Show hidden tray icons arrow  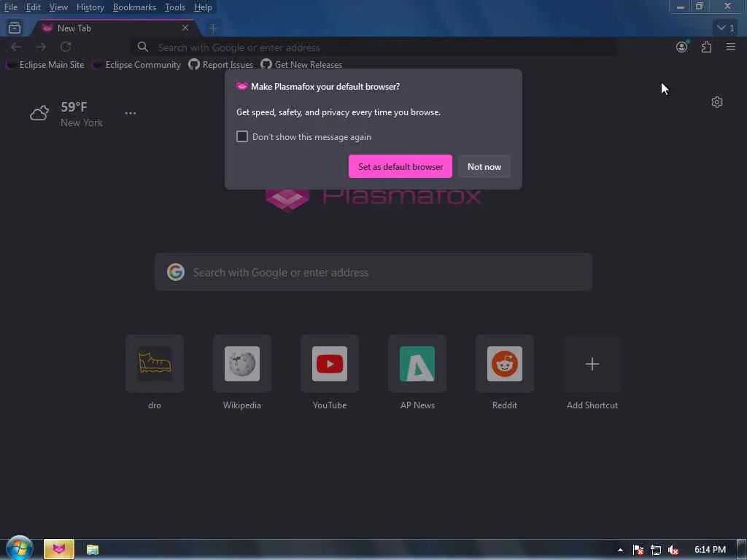tap(620, 550)
